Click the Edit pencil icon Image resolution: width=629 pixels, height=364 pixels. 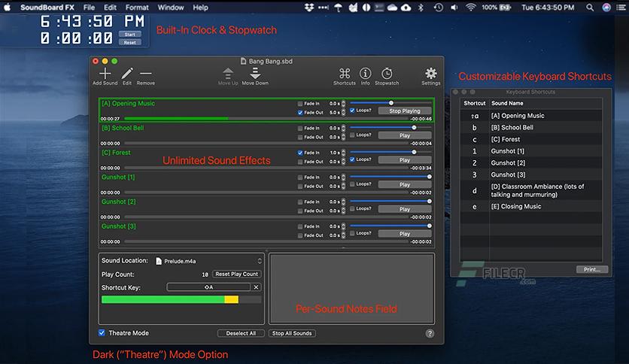click(x=127, y=74)
